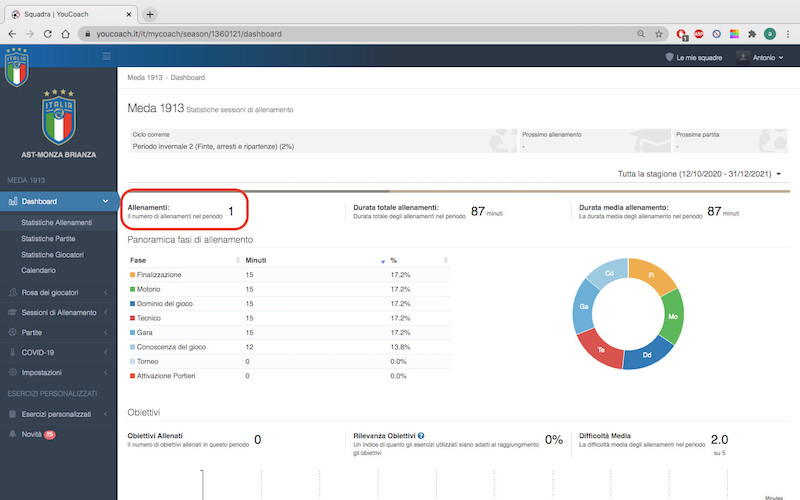The width and height of the screenshot is (800, 500).
Task: Open the browser home page icon
Action: pyautogui.click(x=65, y=34)
